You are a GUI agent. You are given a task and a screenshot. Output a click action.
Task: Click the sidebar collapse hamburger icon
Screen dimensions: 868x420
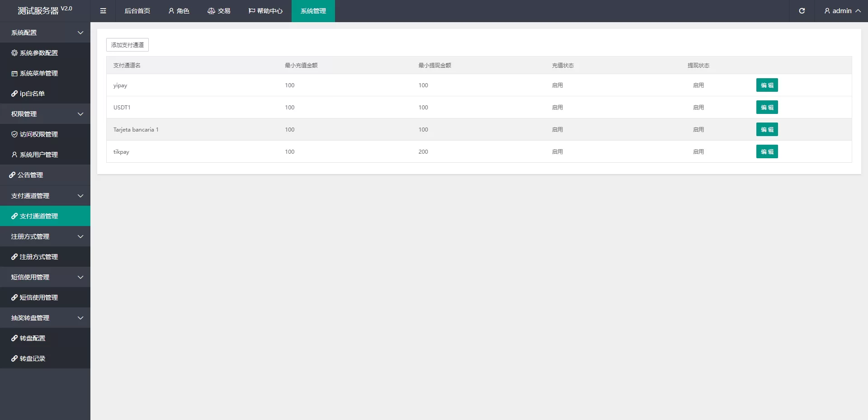(x=103, y=11)
